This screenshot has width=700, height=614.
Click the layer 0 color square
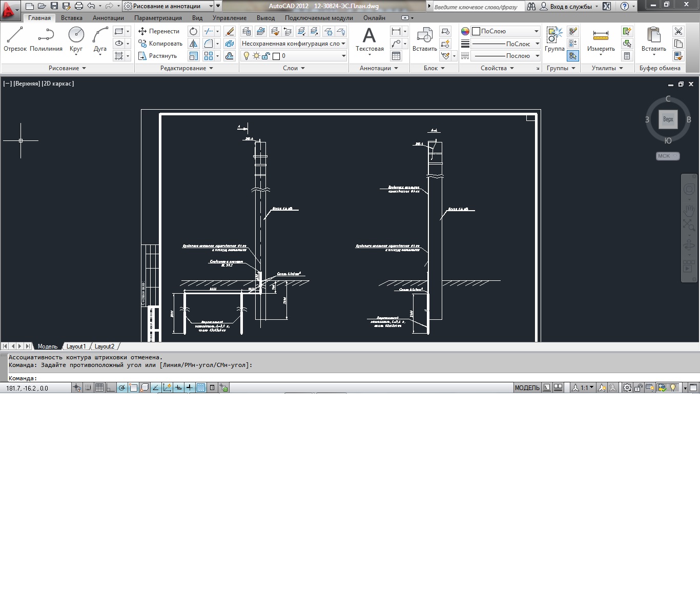276,56
